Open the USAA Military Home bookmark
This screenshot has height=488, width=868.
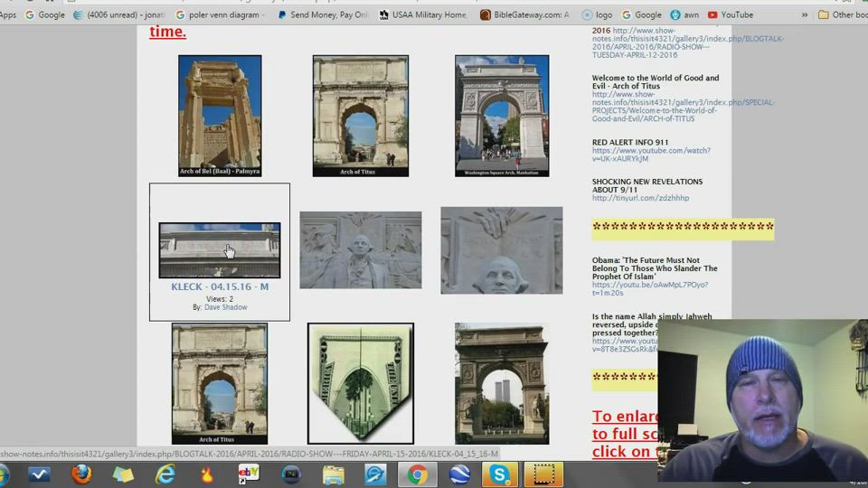[x=423, y=14]
